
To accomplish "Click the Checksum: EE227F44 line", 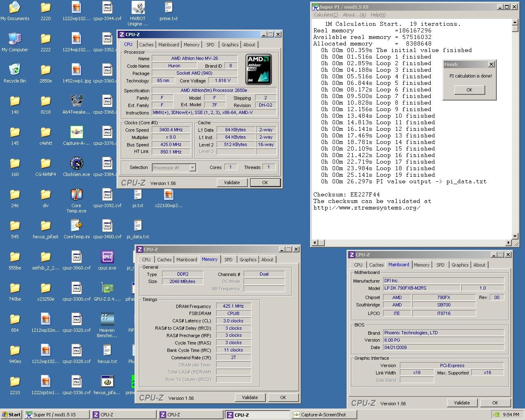I will [x=347, y=194].
